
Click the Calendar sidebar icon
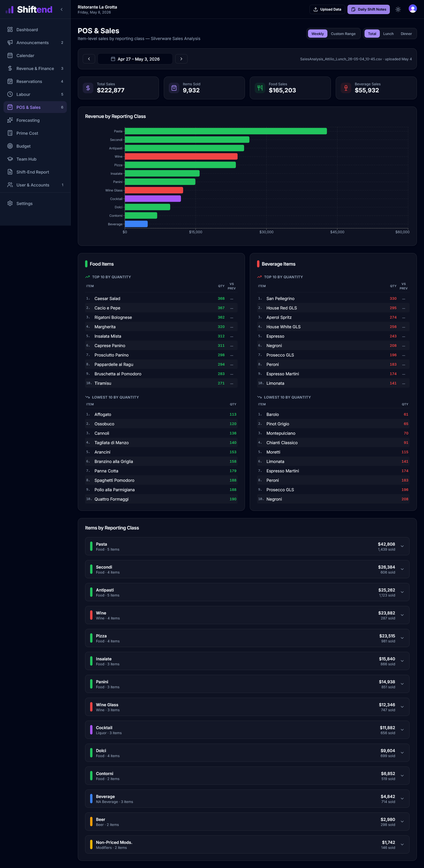(x=10, y=56)
